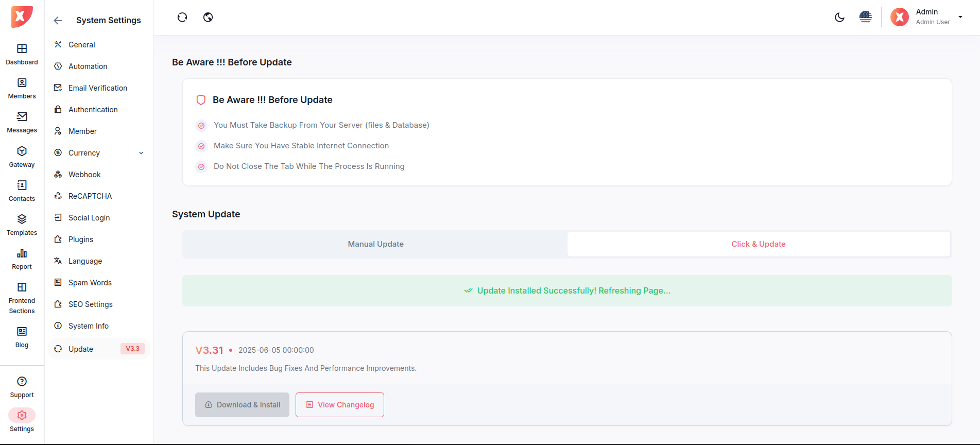Click View Changelog button
The width and height of the screenshot is (980, 445).
coord(340,405)
